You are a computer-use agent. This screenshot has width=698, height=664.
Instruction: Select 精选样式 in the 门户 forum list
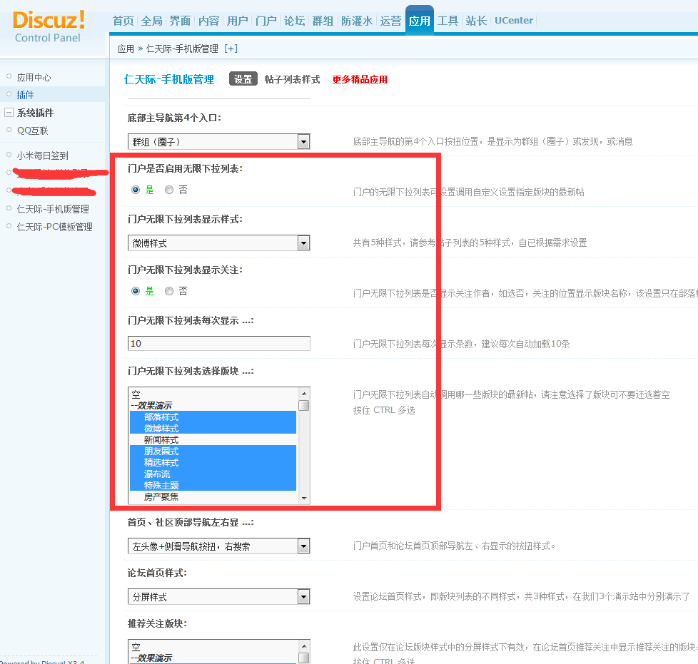pyautogui.click(x=213, y=462)
